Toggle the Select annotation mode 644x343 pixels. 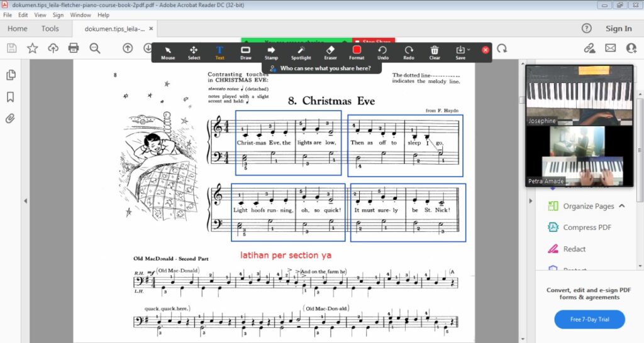[194, 52]
